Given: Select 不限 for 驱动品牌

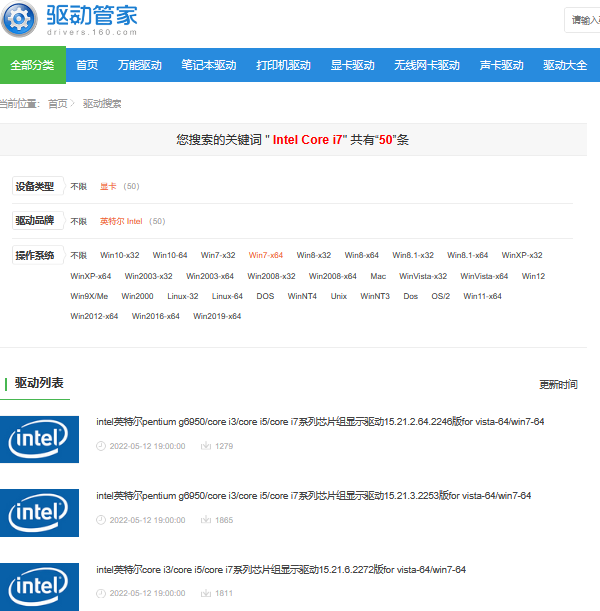Looking at the screenshot, I should coord(78,221).
